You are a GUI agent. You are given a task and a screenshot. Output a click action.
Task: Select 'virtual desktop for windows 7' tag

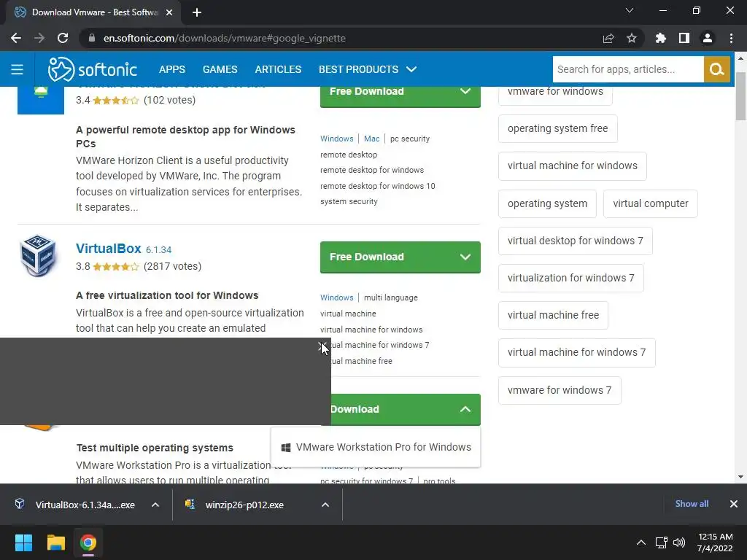tap(576, 241)
